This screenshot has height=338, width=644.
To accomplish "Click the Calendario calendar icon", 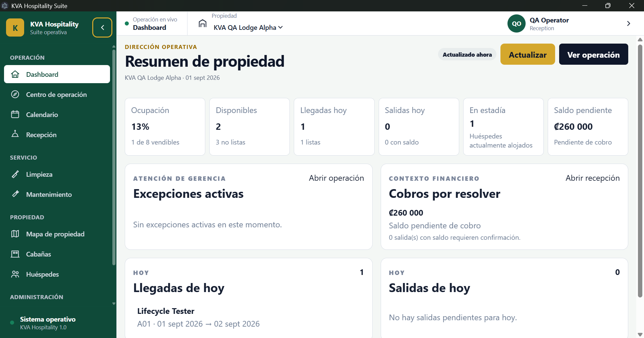I will pos(15,114).
